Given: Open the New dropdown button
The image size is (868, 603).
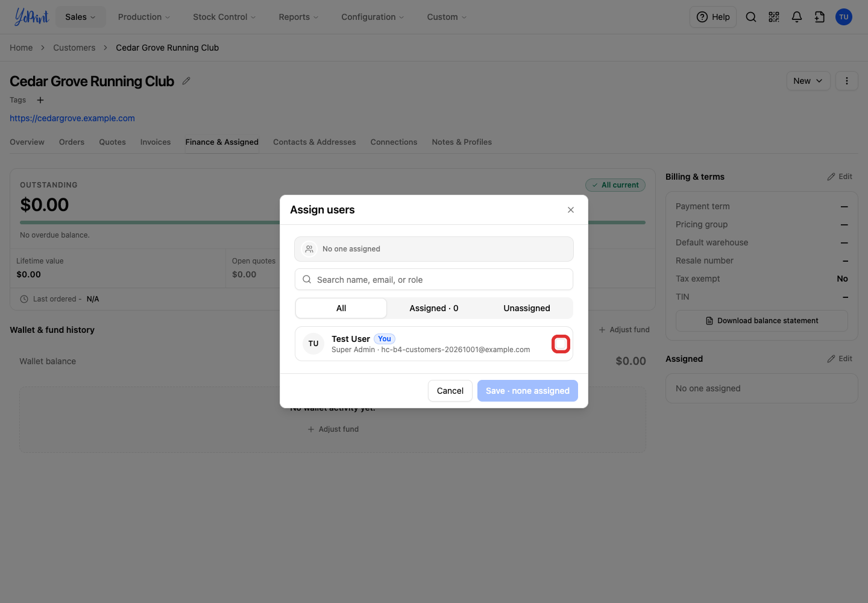Looking at the screenshot, I should pos(808,81).
